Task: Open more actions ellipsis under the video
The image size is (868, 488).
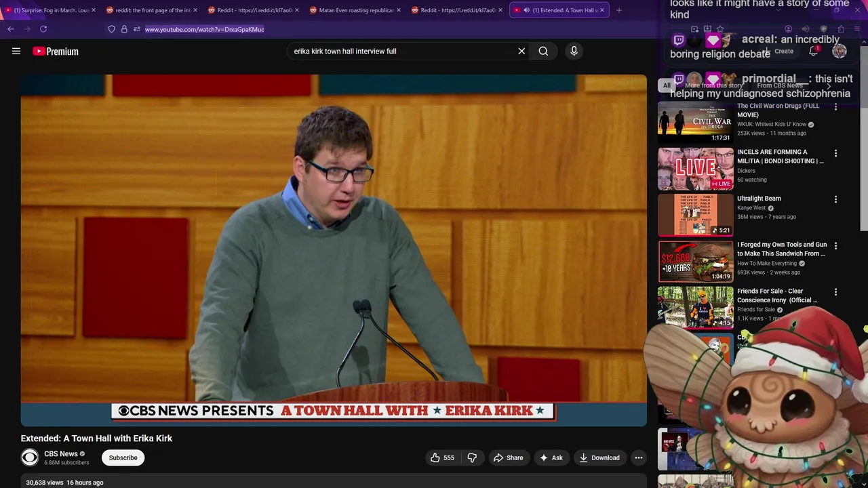Action: click(638, 457)
